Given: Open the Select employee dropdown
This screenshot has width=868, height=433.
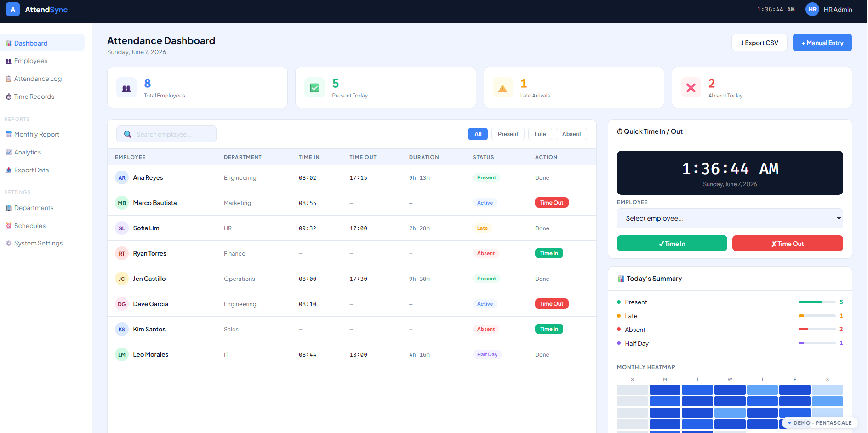Looking at the screenshot, I should coord(730,218).
